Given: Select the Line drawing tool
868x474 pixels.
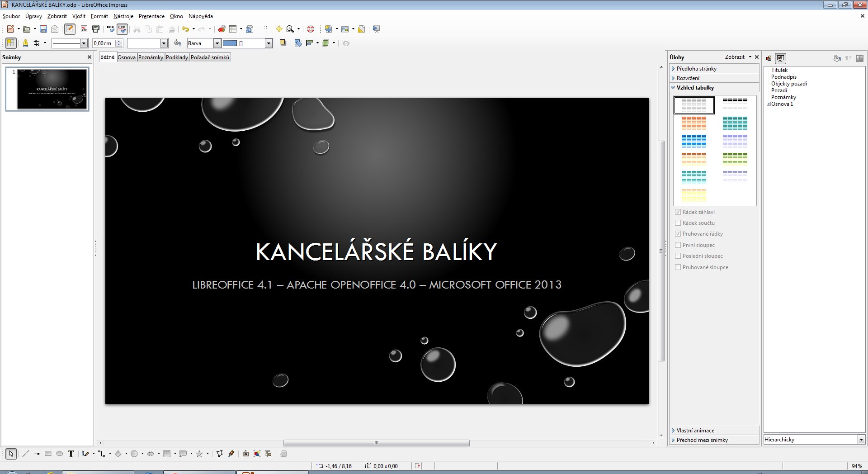Looking at the screenshot, I should [x=26, y=454].
